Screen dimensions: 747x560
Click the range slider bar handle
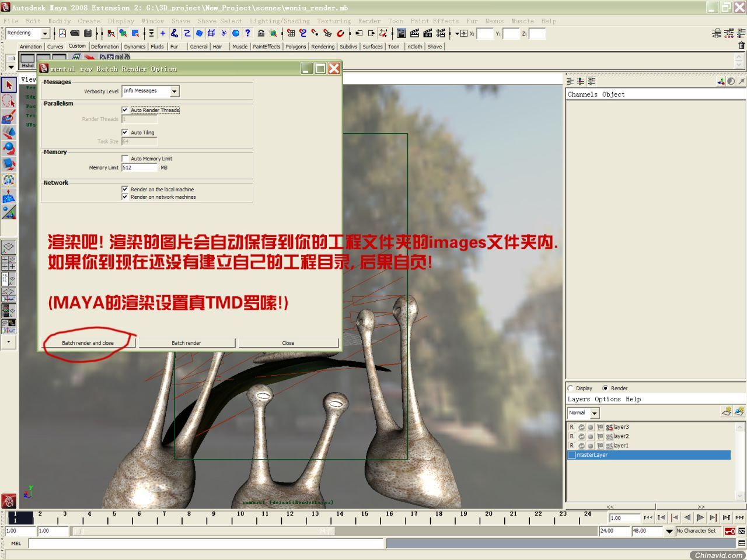204,531
